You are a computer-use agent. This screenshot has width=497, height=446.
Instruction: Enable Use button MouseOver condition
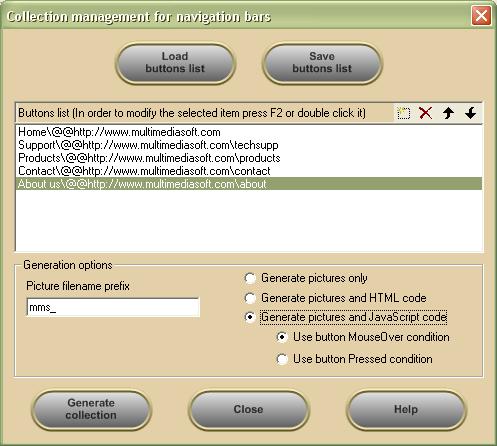[x=282, y=337]
